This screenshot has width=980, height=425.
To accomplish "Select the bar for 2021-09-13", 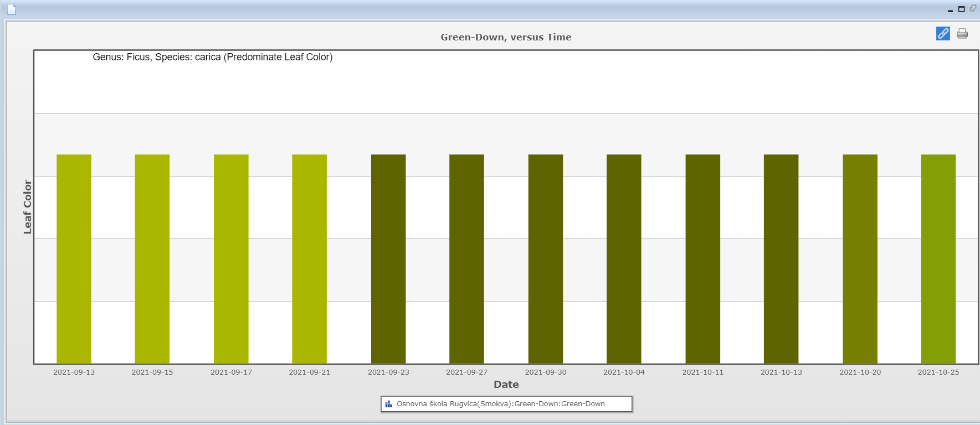I will [74, 258].
